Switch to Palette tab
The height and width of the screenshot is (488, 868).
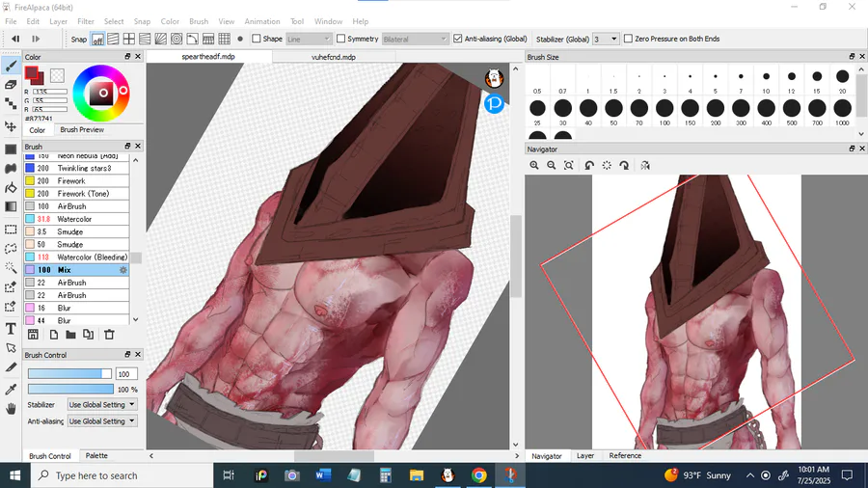click(x=96, y=456)
